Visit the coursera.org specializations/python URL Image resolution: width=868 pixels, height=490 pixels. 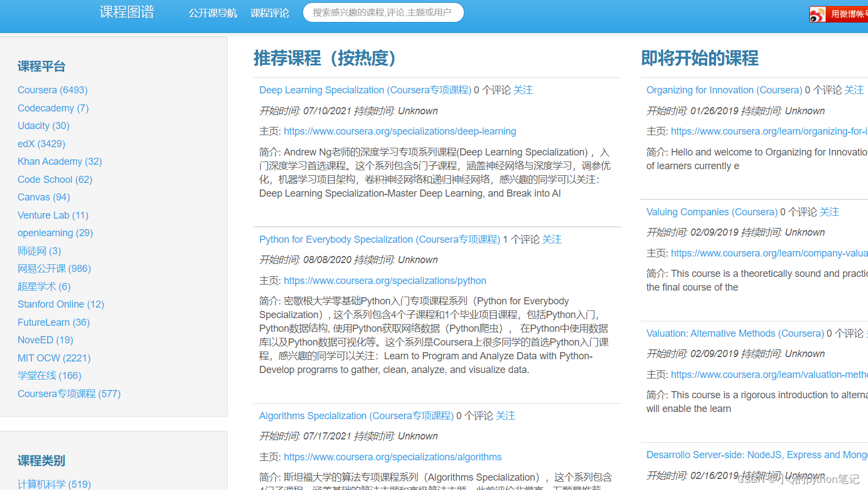click(x=385, y=281)
